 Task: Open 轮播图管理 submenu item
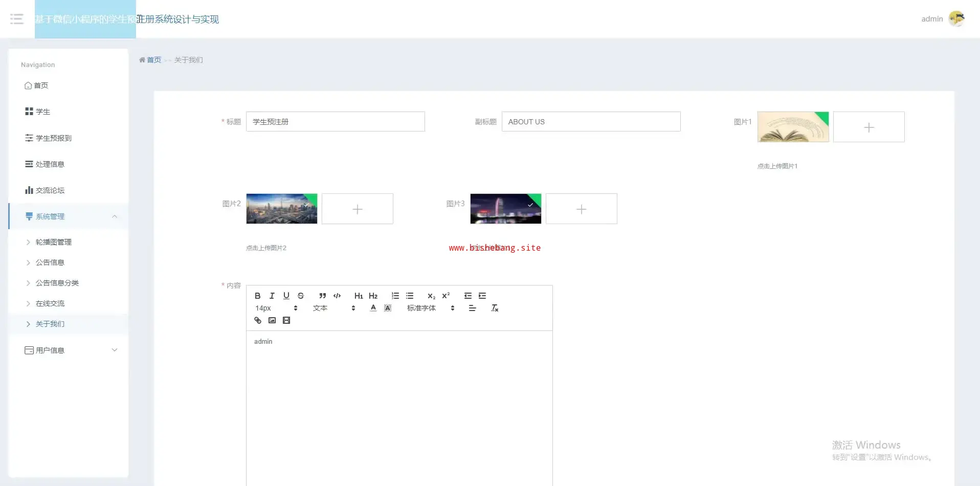click(x=69, y=242)
